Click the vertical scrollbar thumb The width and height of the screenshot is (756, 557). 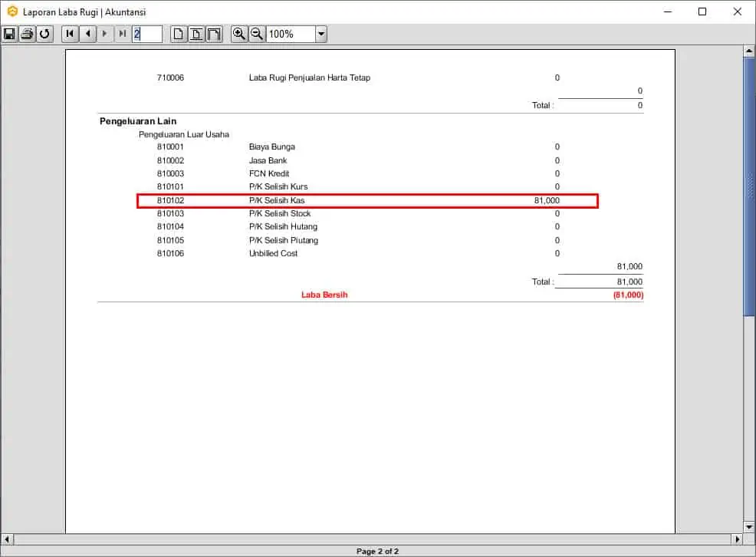(x=749, y=187)
